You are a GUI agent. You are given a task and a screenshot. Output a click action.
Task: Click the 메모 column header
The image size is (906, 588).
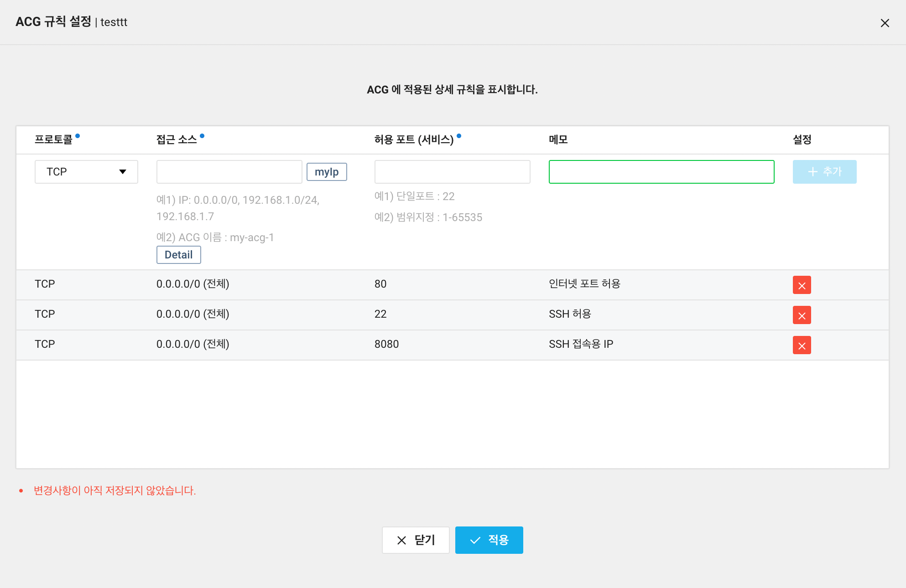[x=558, y=139]
